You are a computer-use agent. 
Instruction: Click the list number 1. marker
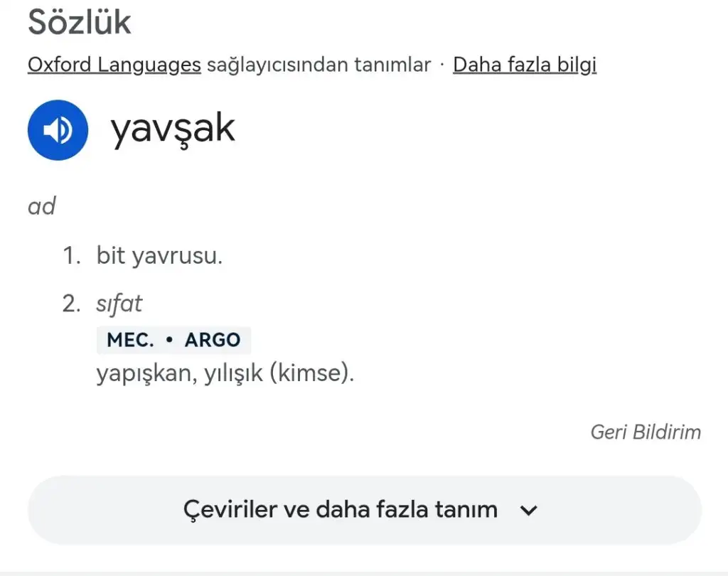pos(73,256)
